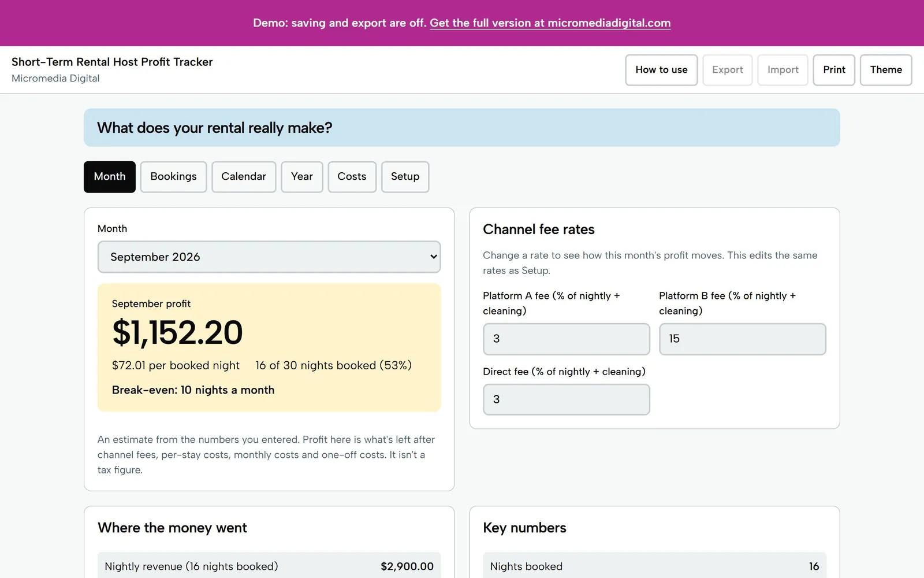Click the 'Where the money went' heading
The image size is (924, 578).
pyautogui.click(x=172, y=528)
